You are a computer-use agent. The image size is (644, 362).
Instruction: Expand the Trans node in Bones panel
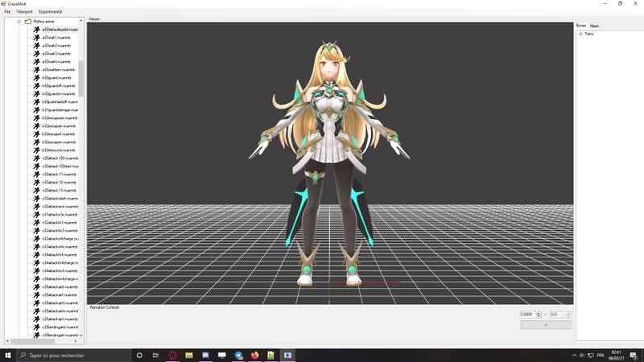click(580, 34)
